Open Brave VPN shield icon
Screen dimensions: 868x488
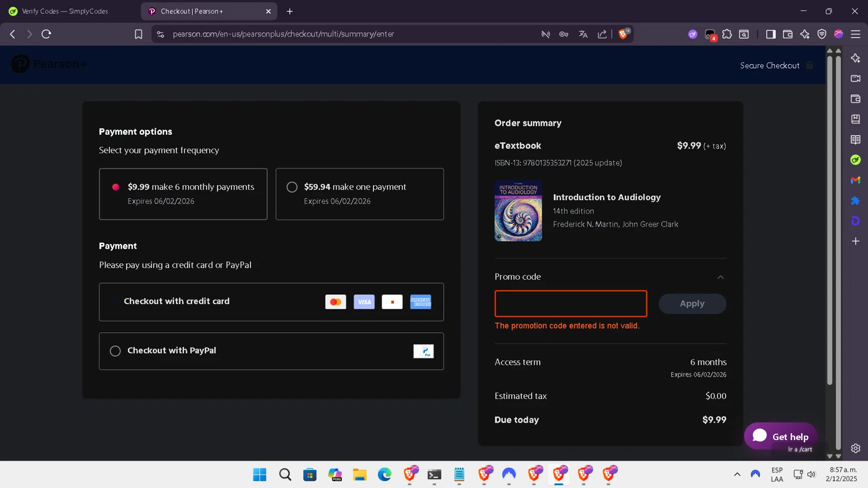[822, 34]
